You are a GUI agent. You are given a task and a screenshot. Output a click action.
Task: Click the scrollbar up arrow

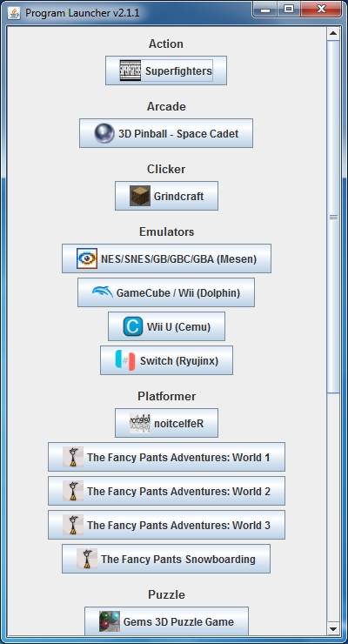[x=333, y=33]
